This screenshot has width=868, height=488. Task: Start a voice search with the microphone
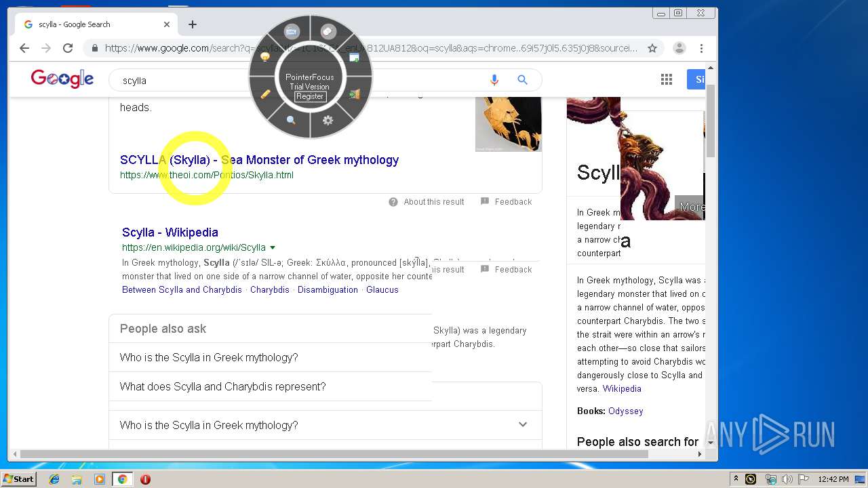coord(494,80)
